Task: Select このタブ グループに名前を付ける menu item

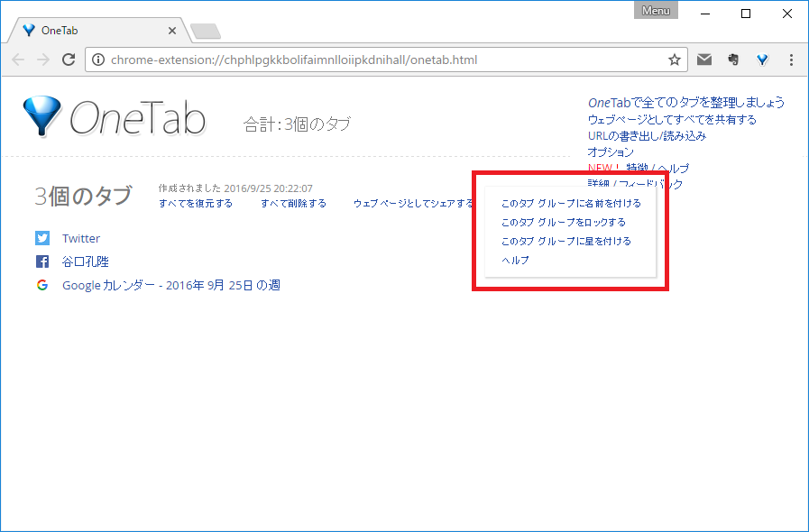Action: point(571,203)
